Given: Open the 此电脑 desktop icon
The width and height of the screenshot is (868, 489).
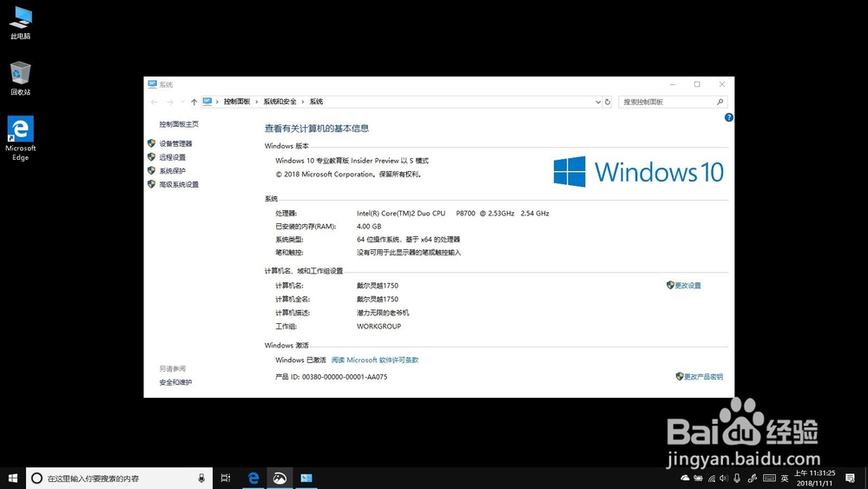Looking at the screenshot, I should (x=21, y=23).
